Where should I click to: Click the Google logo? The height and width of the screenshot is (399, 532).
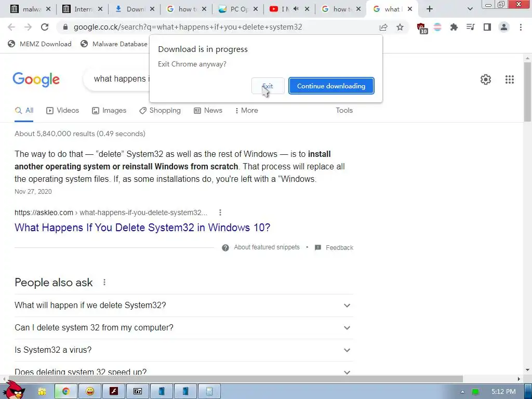click(x=36, y=79)
